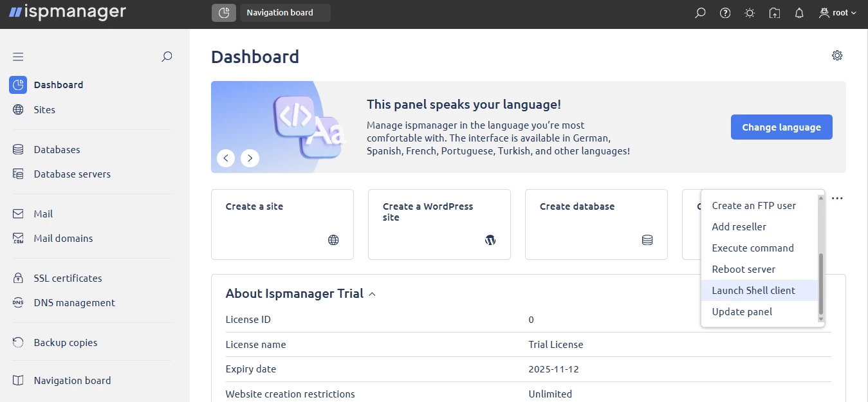Viewport: 868px width, 402px height.
Task: Open the Database servers section
Action: tap(72, 174)
